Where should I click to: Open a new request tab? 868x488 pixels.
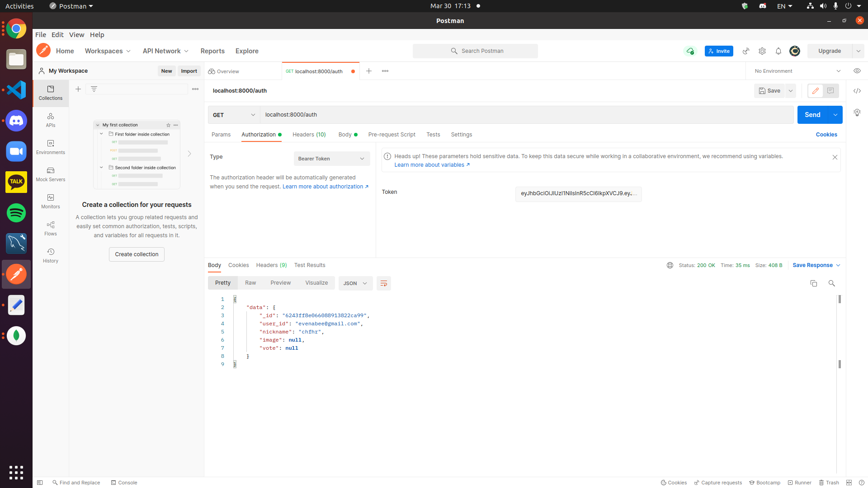click(369, 71)
